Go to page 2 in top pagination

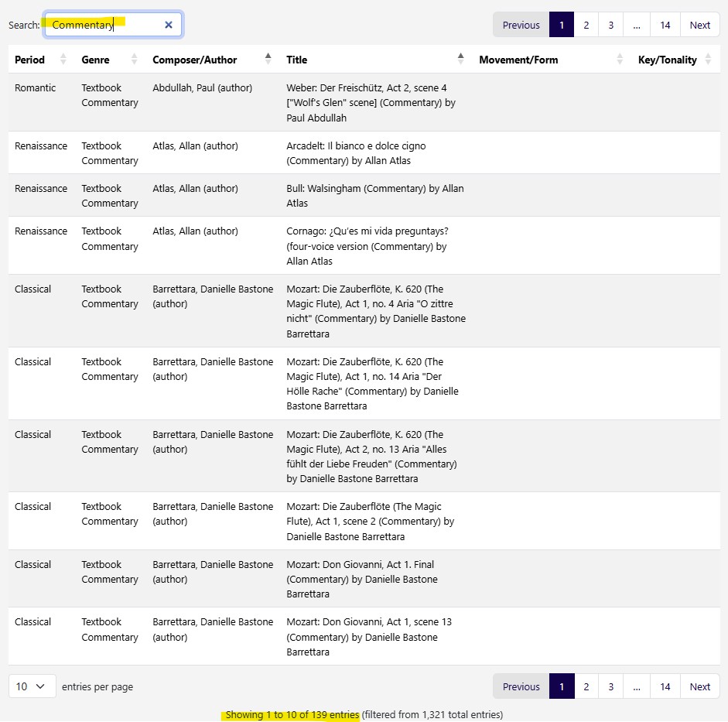pyautogui.click(x=586, y=25)
